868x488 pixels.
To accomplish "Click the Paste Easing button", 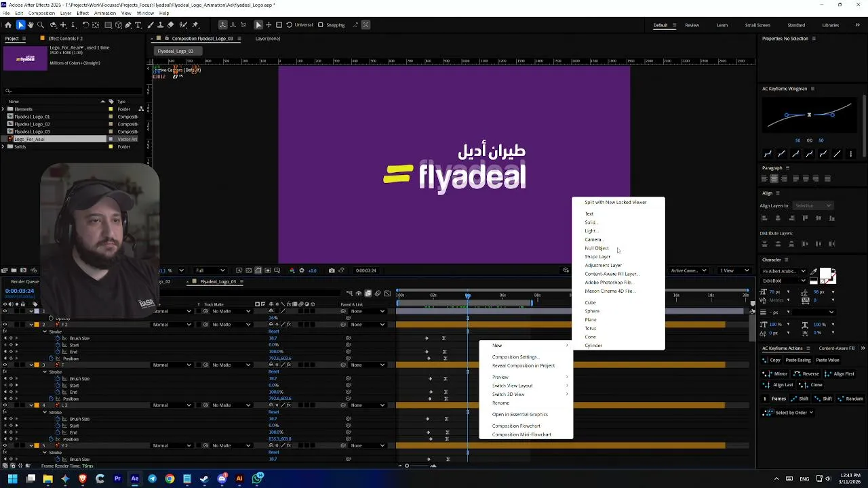I will (798, 360).
